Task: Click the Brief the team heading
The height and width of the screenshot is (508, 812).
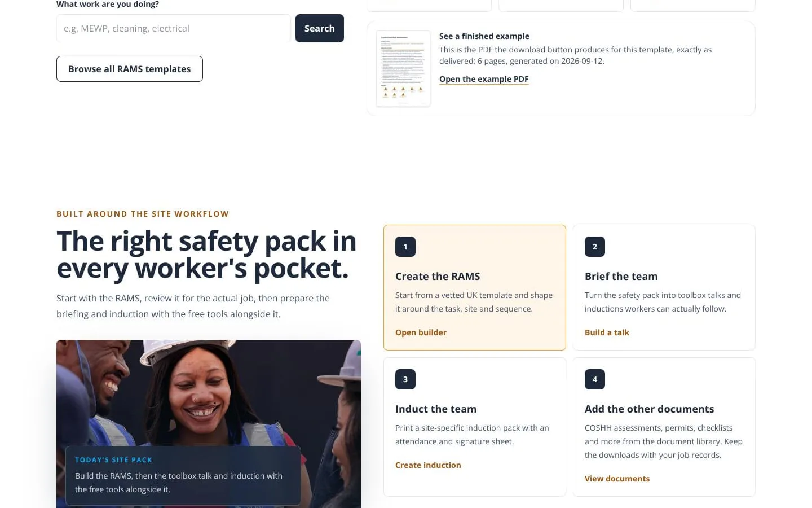Action: click(621, 277)
